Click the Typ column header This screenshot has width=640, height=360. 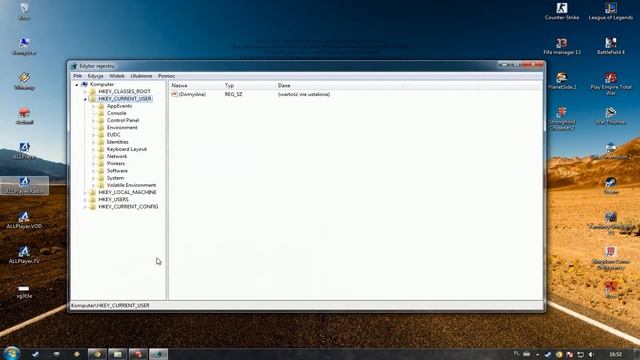[249, 86]
